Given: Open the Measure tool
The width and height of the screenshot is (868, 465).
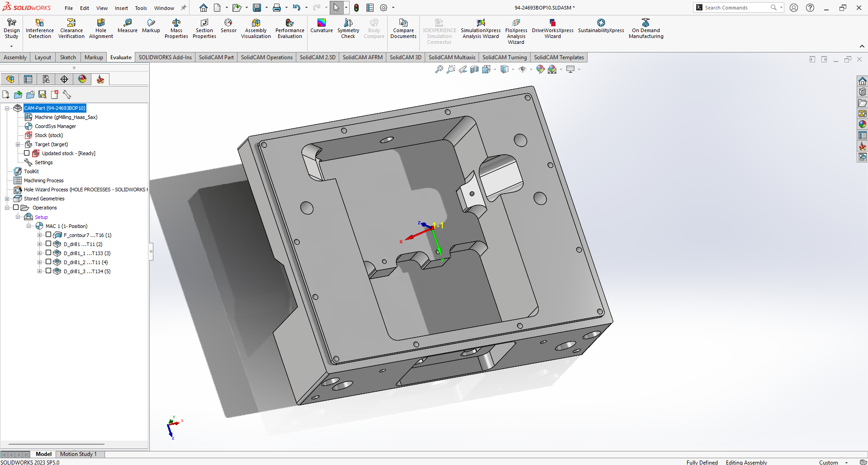Looking at the screenshot, I should pos(127,27).
